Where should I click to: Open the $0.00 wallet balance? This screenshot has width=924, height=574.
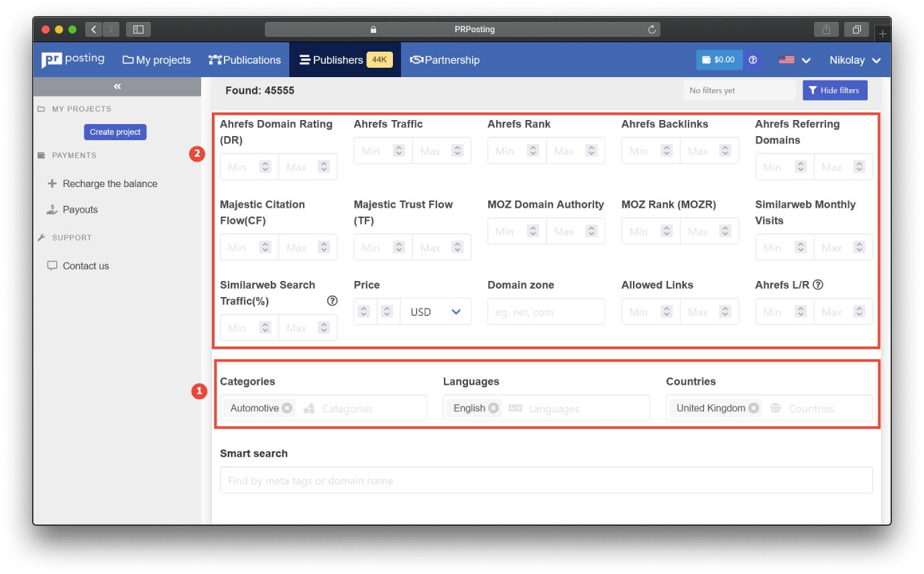tap(719, 60)
